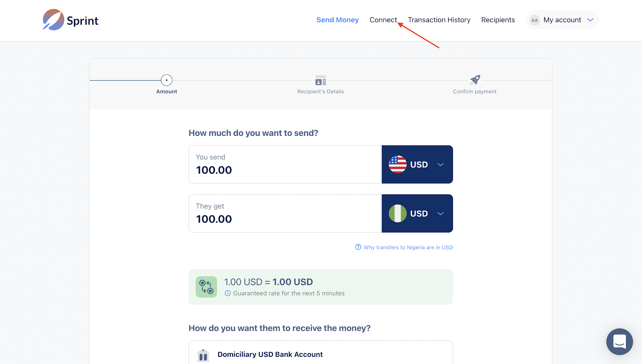Open the chat support widget
The height and width of the screenshot is (364, 642).
[x=619, y=342]
